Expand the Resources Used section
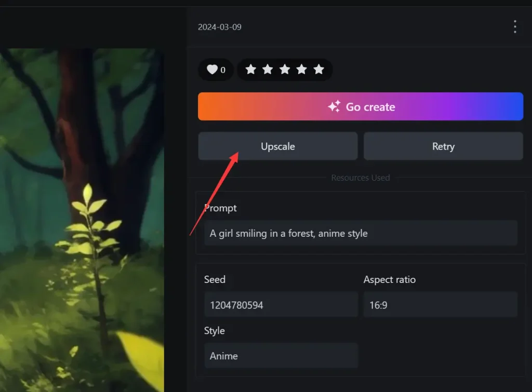The height and width of the screenshot is (392, 532). tap(360, 178)
